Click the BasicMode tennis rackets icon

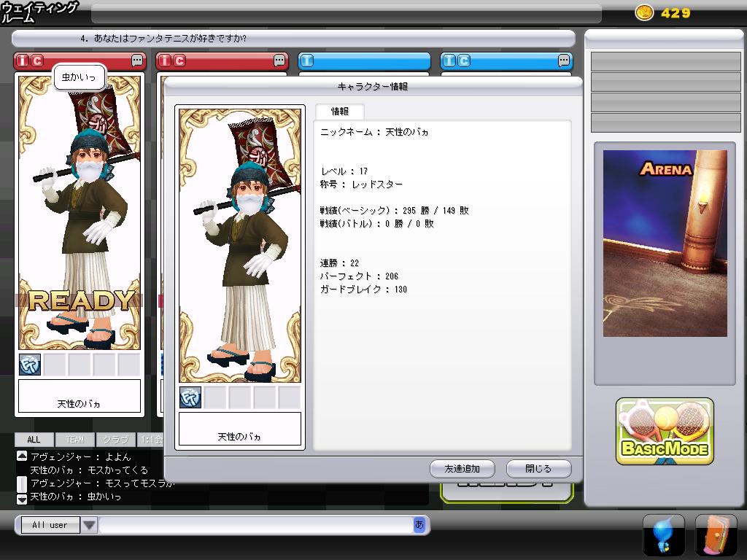[x=665, y=432]
